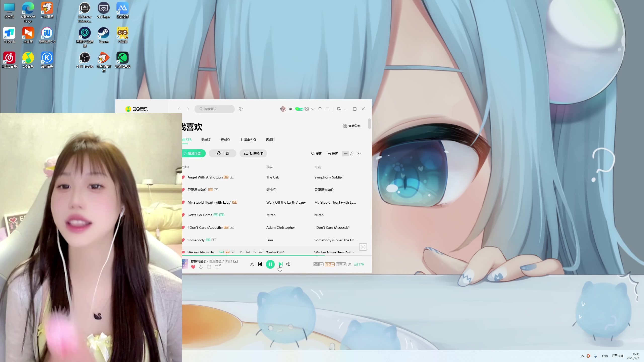Switch to the 歌单7 tab
644x362 pixels.
tap(206, 140)
